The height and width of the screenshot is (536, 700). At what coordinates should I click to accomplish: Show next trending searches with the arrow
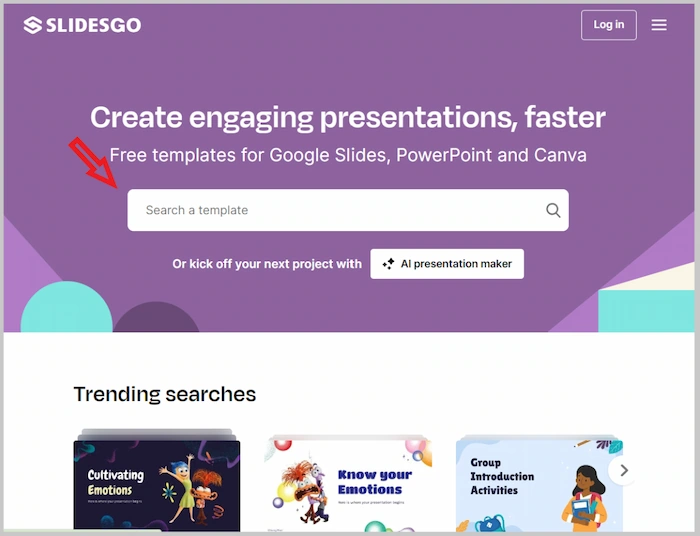pos(624,470)
